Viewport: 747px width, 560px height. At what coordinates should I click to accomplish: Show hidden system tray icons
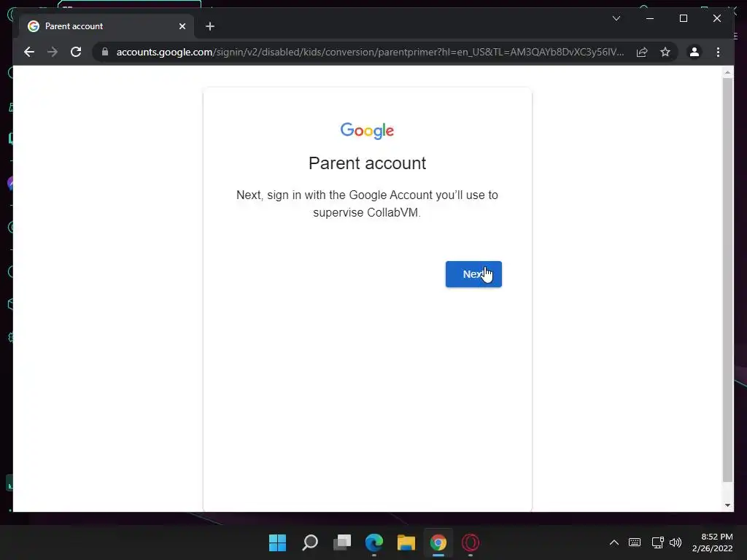[614, 542]
